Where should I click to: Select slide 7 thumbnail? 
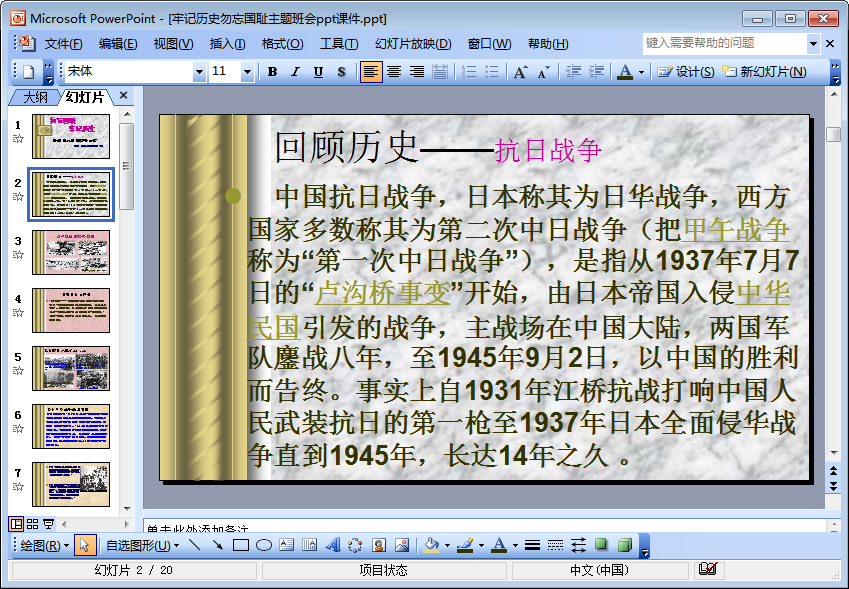click(x=71, y=485)
